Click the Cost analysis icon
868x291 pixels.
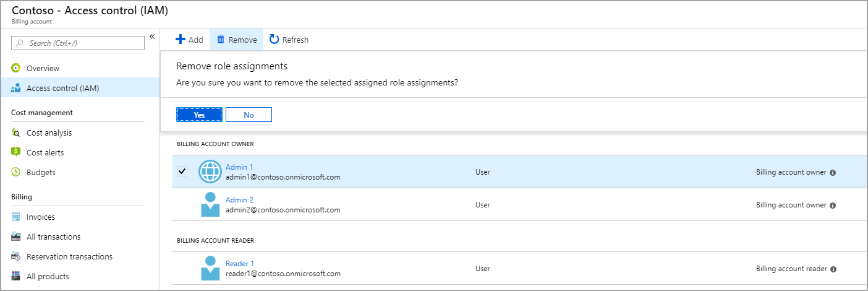(x=16, y=132)
